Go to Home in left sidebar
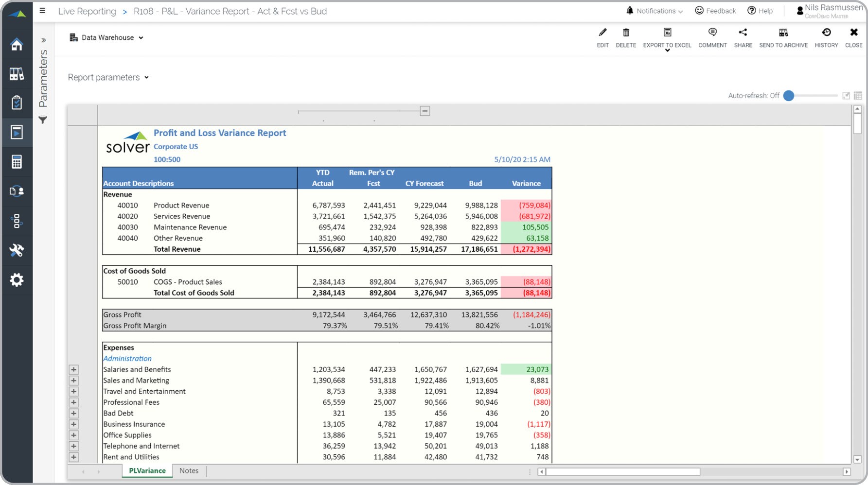 pos(17,45)
